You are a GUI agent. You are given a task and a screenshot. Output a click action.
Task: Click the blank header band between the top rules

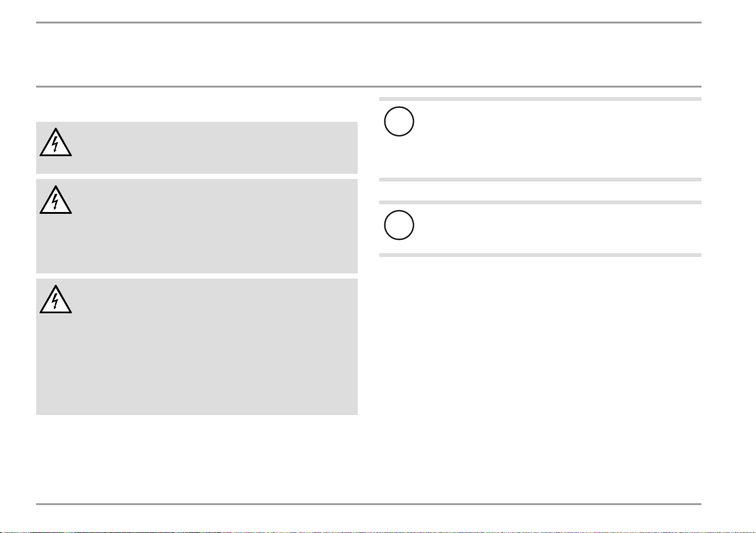[x=368, y=55]
